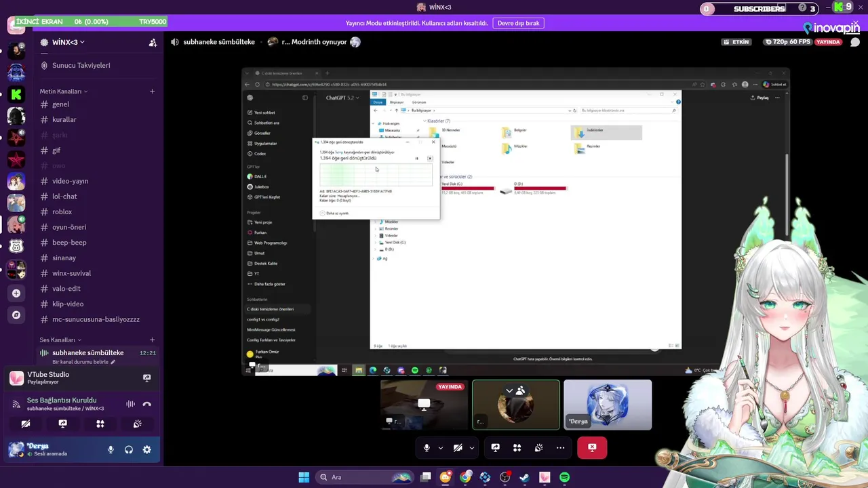Collapse the Ses Kanalları category

(60, 340)
